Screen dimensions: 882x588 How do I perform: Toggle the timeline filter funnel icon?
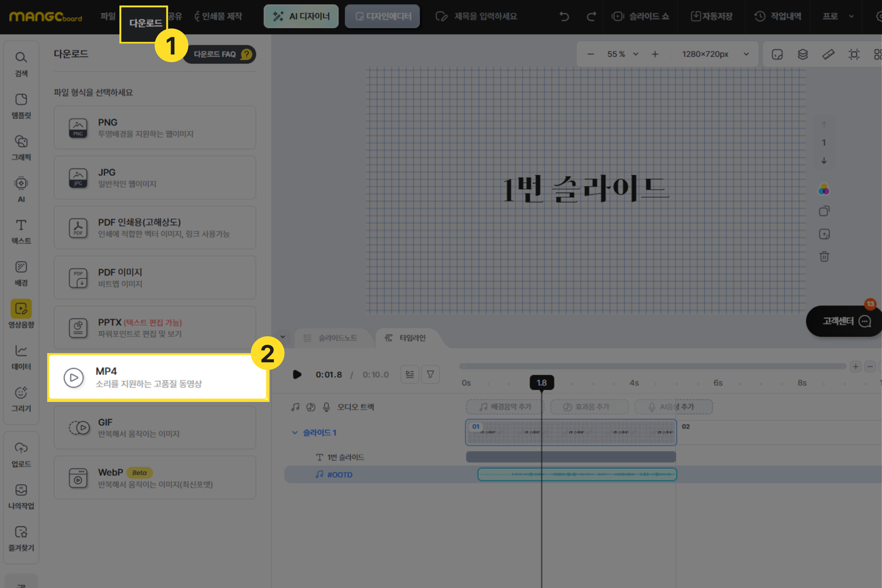[x=431, y=374]
